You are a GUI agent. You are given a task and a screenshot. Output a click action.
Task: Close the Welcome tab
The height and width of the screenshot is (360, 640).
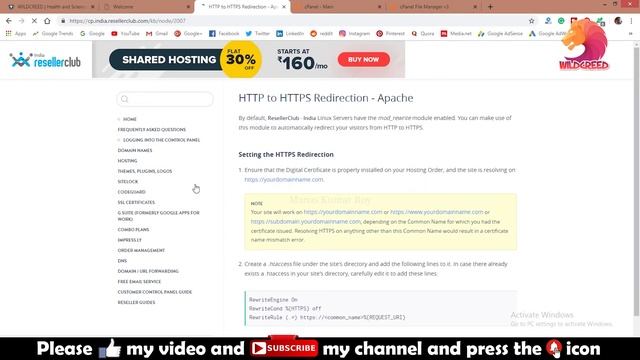coord(188,7)
